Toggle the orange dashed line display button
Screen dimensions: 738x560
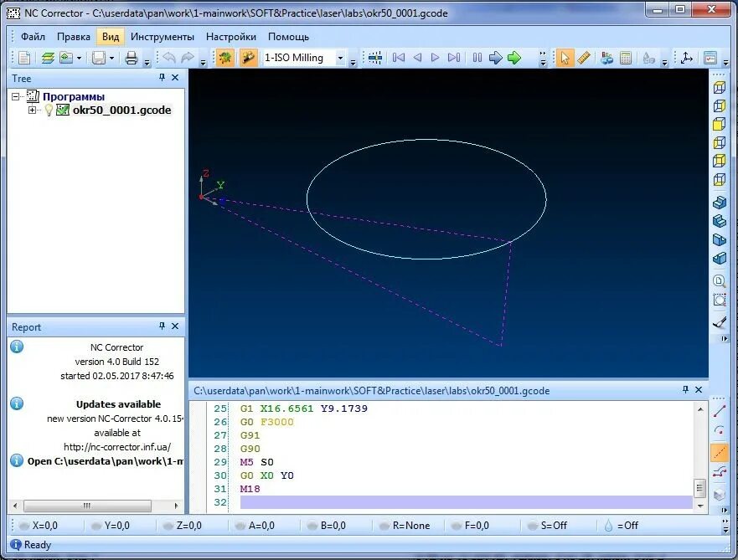point(720,453)
